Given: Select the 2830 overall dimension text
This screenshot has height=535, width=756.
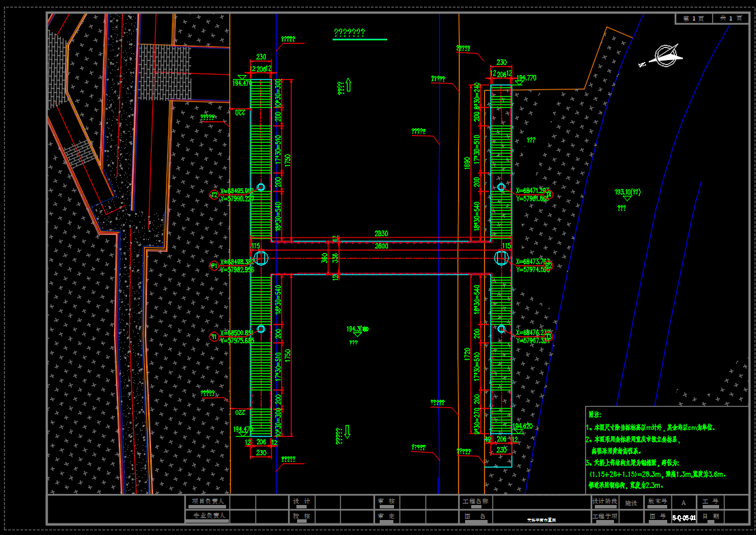Looking at the screenshot, I should pos(381,233).
